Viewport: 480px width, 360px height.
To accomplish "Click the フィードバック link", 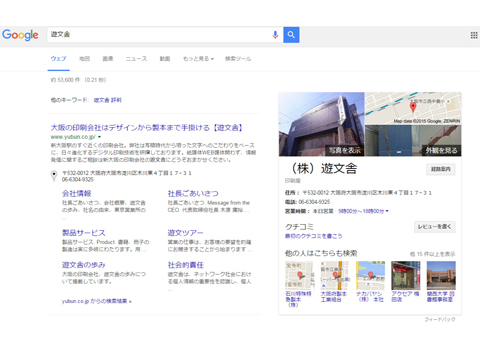I will point(440,319).
